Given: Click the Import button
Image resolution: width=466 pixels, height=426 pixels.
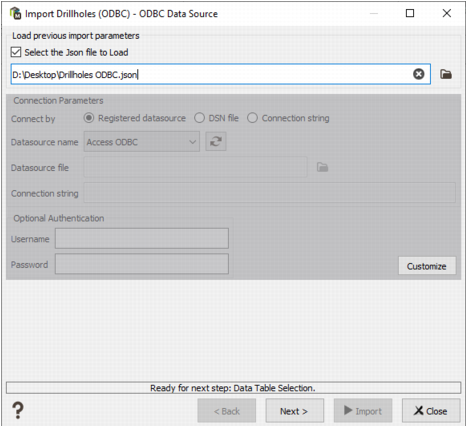Looking at the screenshot, I should pyautogui.click(x=363, y=411).
